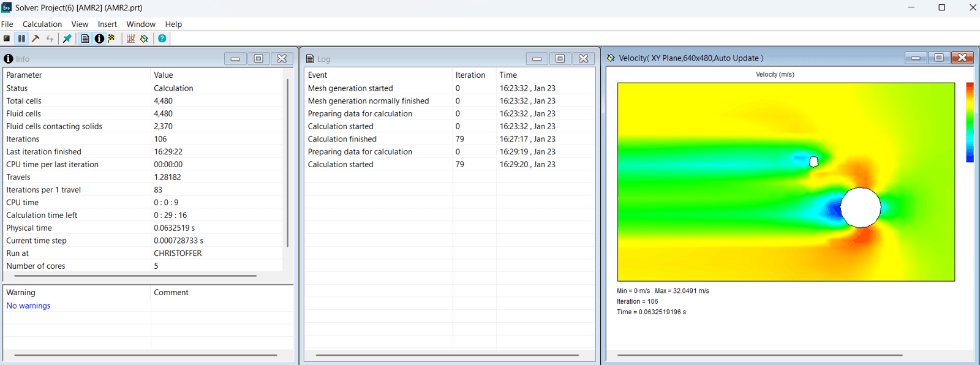The height and width of the screenshot is (365, 980).
Task: Select the Calculation finished log entry
Action: pyautogui.click(x=450, y=139)
